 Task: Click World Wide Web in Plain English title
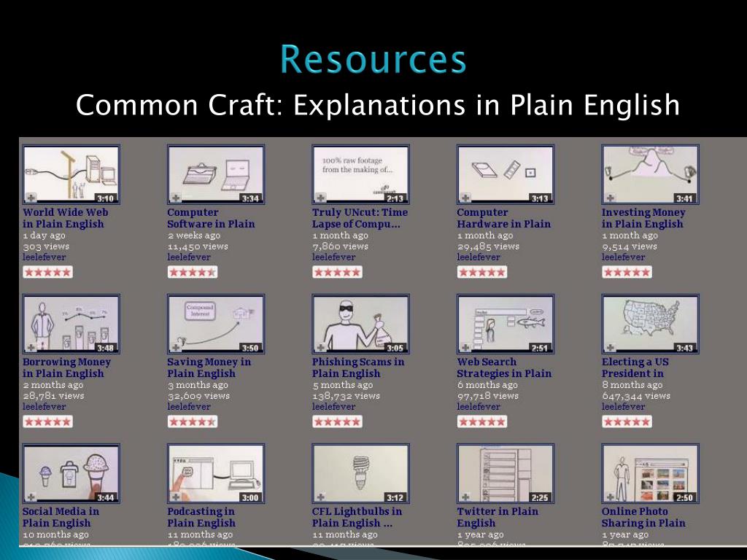65,218
